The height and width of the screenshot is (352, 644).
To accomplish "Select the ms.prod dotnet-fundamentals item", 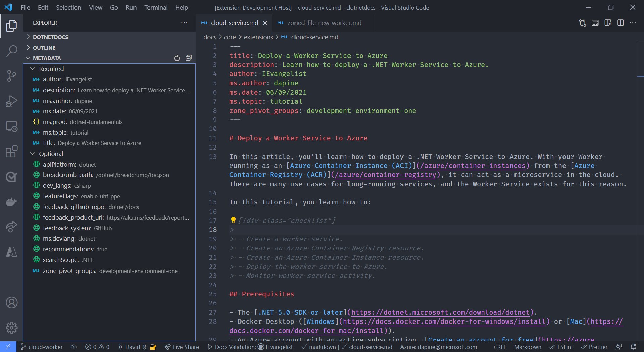I will [109, 122].
